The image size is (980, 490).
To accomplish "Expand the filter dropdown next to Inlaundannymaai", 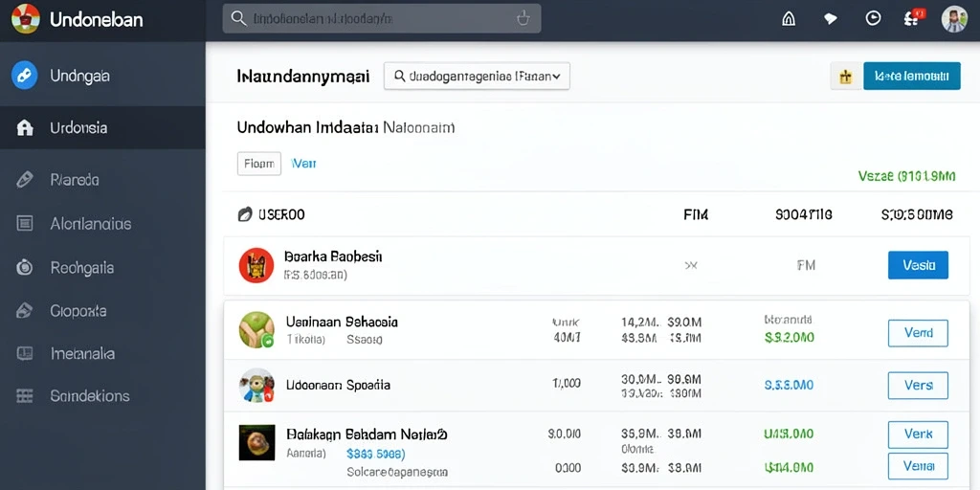I will (477, 77).
